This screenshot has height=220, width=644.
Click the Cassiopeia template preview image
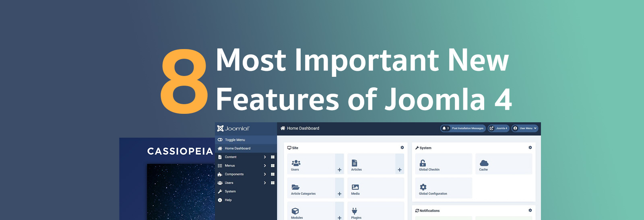pyautogui.click(x=181, y=192)
